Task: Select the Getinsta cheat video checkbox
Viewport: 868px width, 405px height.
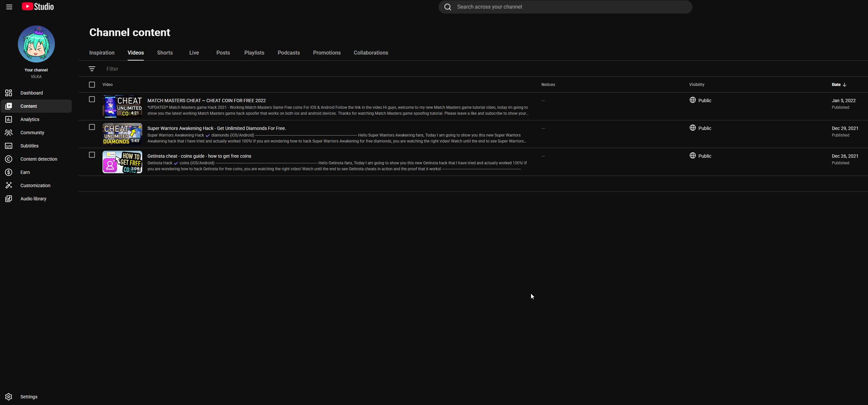Action: (x=92, y=155)
